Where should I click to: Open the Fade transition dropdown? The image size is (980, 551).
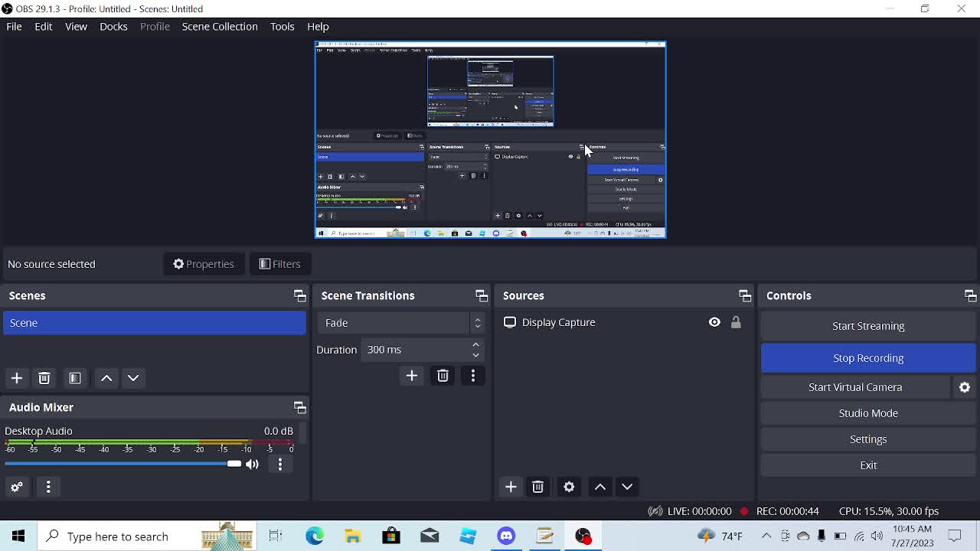pos(401,323)
